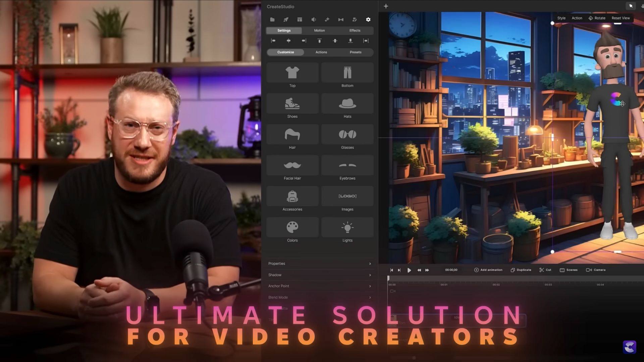Switch to the Motion tab
This screenshot has width=644, height=362.
(x=319, y=31)
